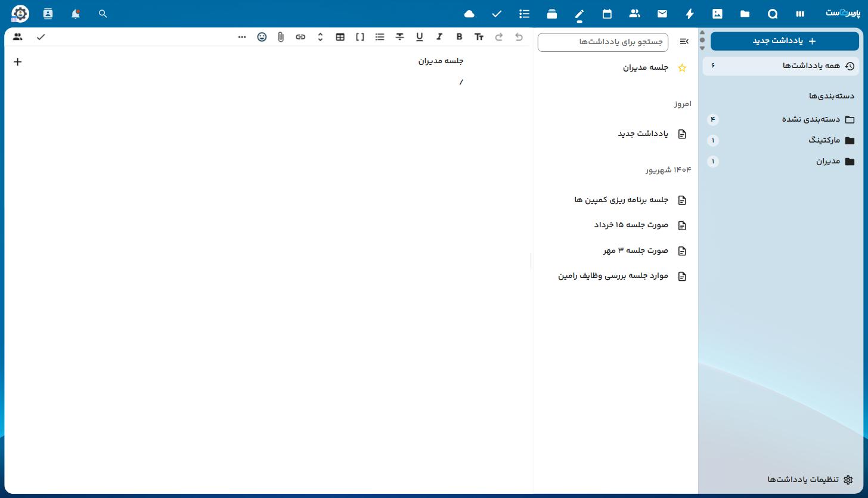The image size is (868, 498).
Task: Attach a file with paperclip icon
Action: pos(281,37)
